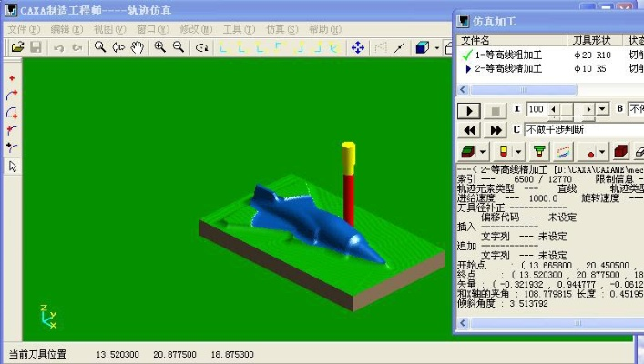Open the 文件 menu

(x=24, y=29)
